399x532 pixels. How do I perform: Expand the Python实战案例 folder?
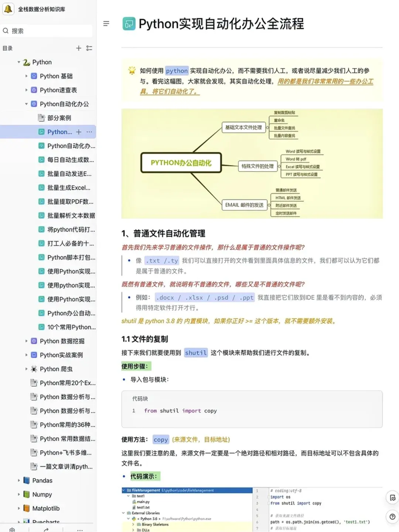(26, 355)
